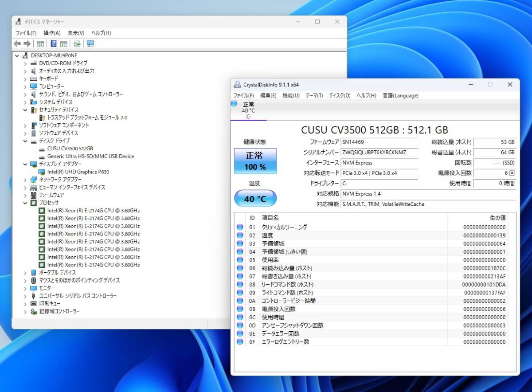Open 言語(Language) menu in CrystalDiskInfo
Viewport: 532px width, 392px height.
[x=400, y=95]
